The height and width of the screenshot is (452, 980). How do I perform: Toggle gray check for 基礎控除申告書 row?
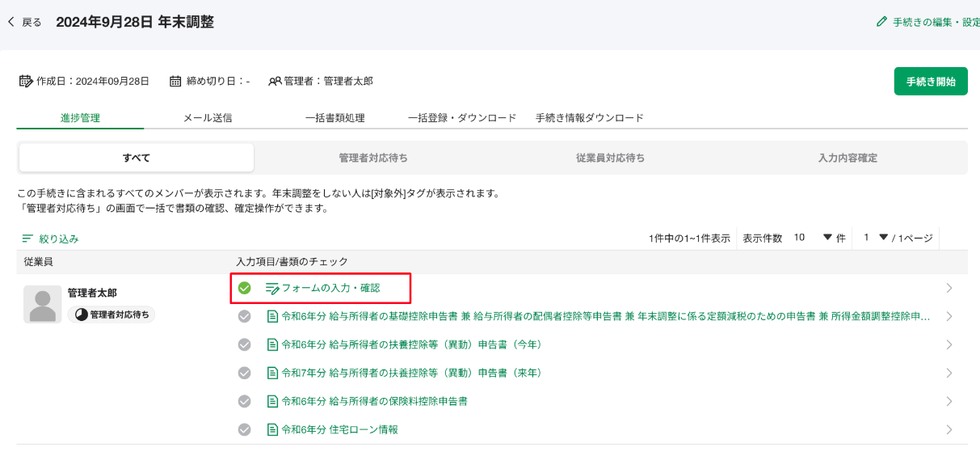coord(245,316)
